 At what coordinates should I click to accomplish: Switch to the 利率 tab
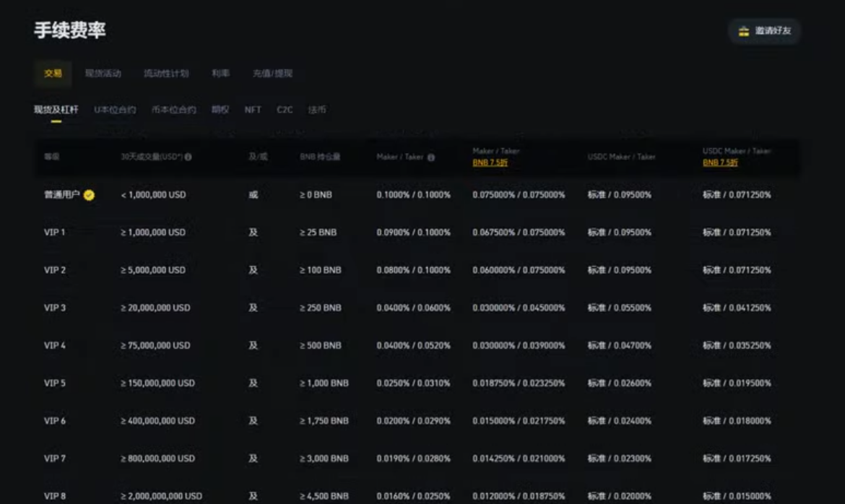220,74
